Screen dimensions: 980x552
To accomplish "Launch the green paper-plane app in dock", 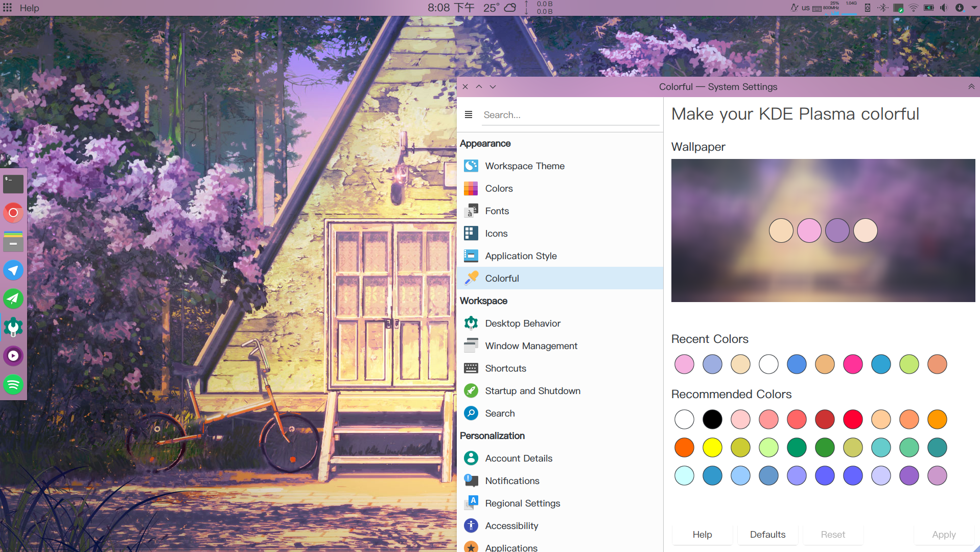I will click(13, 298).
